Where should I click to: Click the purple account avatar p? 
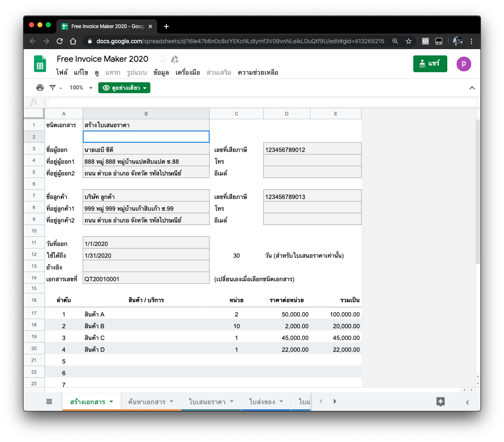coord(464,64)
